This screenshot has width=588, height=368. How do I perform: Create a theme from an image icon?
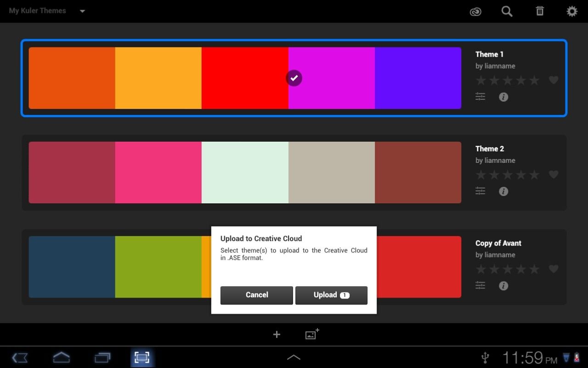click(311, 334)
